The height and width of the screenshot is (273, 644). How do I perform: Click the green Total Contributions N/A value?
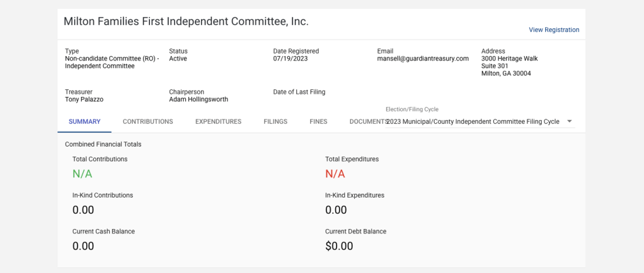82,174
